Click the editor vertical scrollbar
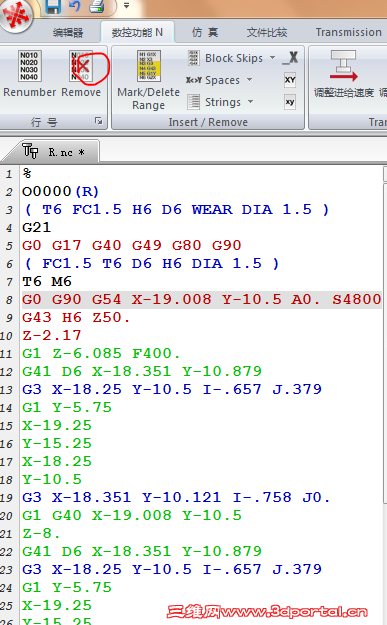 click(385, 343)
